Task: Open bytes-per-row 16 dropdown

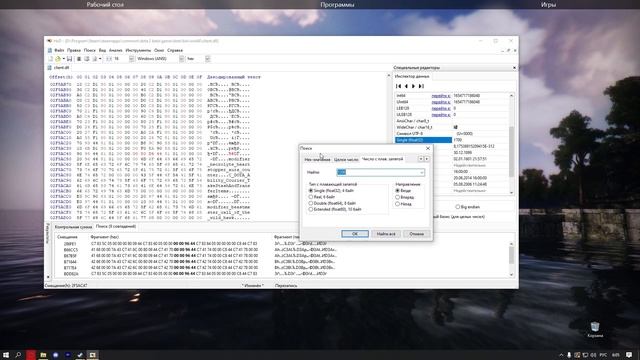Action: [131, 59]
